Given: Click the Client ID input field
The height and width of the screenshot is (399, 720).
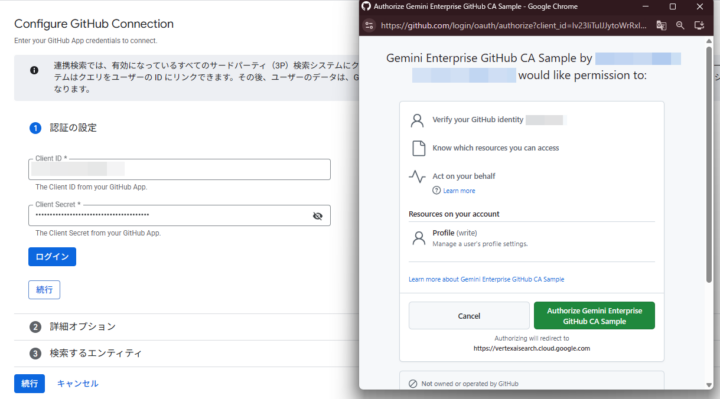Looking at the screenshot, I should (179, 169).
